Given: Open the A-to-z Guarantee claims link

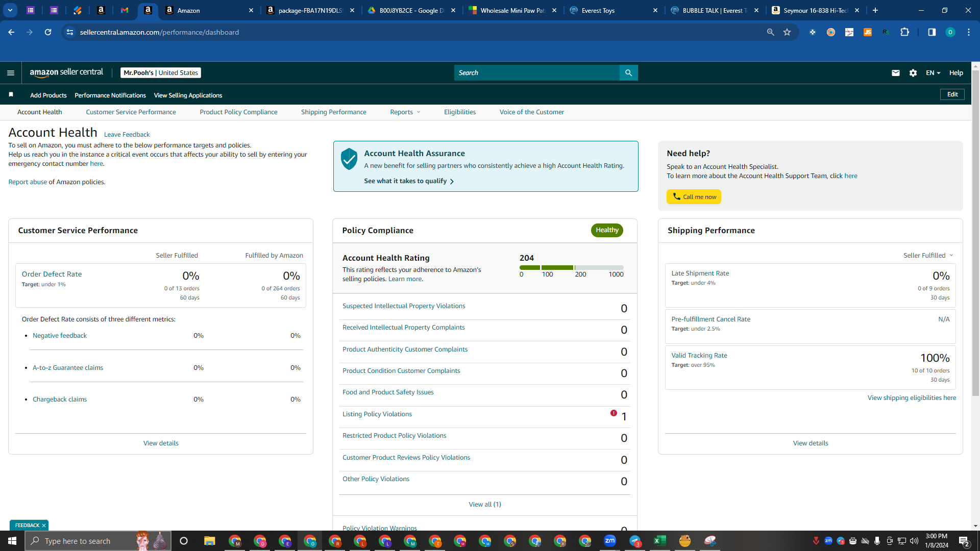Looking at the screenshot, I should (68, 368).
